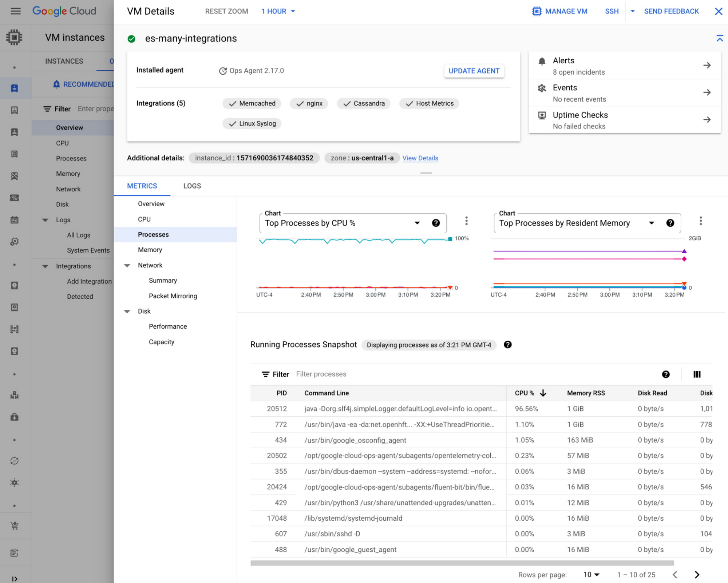Click View Details link for instance
728x583 pixels.
[x=420, y=158]
